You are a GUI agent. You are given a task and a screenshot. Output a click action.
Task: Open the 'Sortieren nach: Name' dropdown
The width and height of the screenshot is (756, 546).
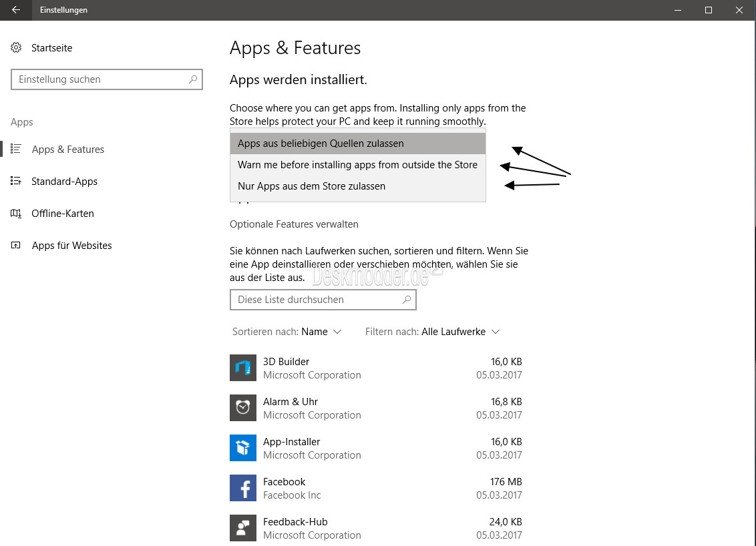click(287, 332)
